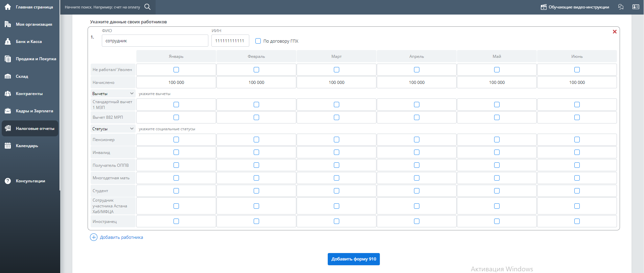Viewport: 644px width, 273px height.
Task: Click the ФИО input field
Action: point(155,41)
